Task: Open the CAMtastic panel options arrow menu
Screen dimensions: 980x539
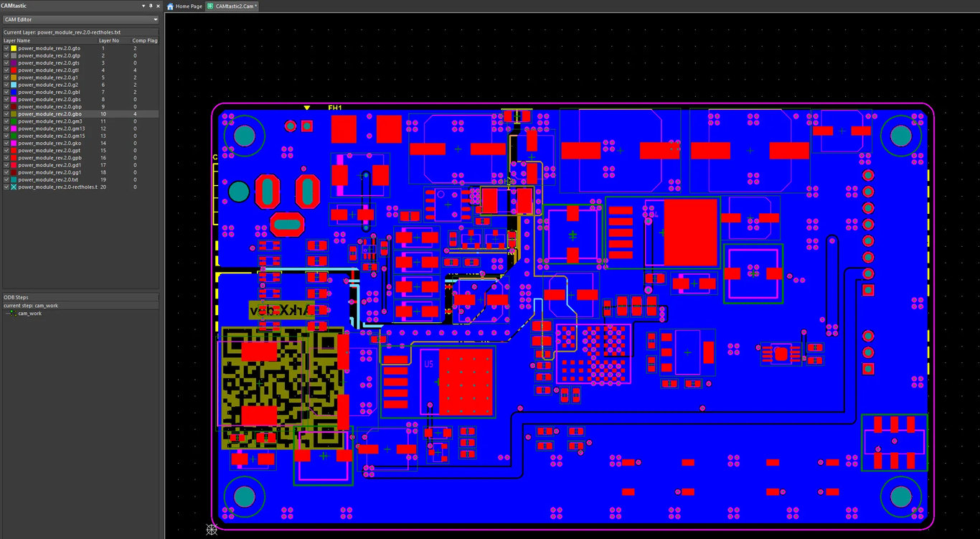Action: point(142,6)
